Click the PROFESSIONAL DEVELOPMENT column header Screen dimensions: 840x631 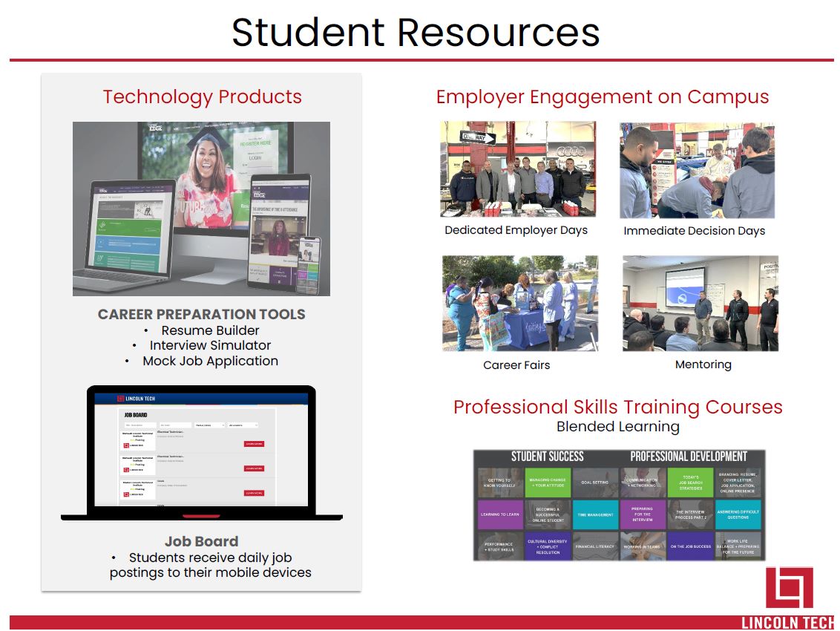pyautogui.click(x=689, y=457)
